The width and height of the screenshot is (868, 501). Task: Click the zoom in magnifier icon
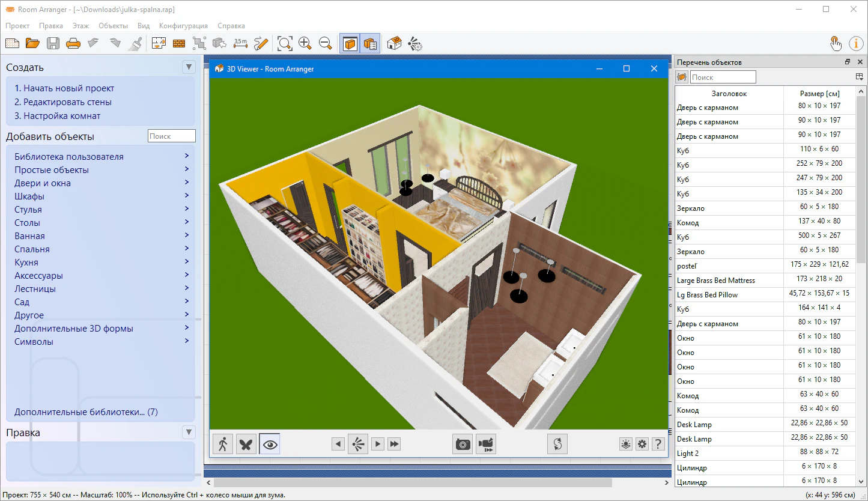tap(305, 43)
